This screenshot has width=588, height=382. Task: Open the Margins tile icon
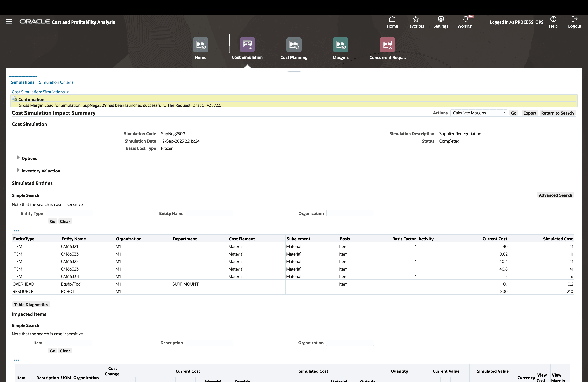coord(340,45)
